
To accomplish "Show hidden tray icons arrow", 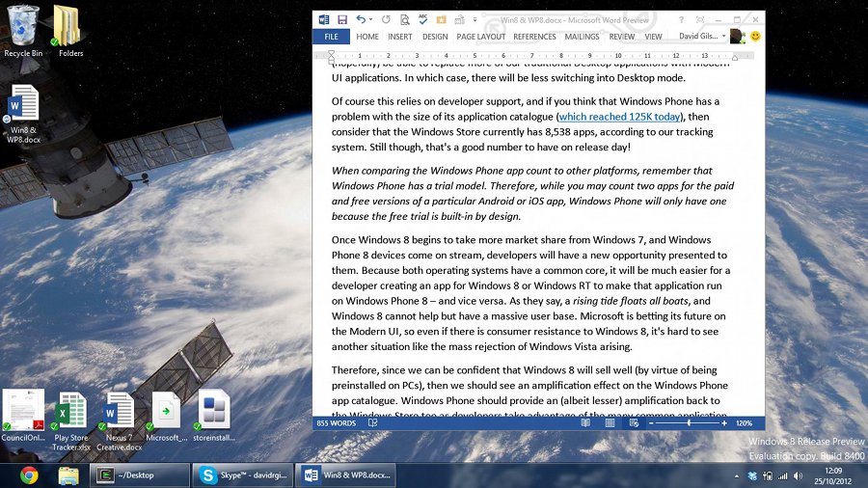I will (x=736, y=475).
